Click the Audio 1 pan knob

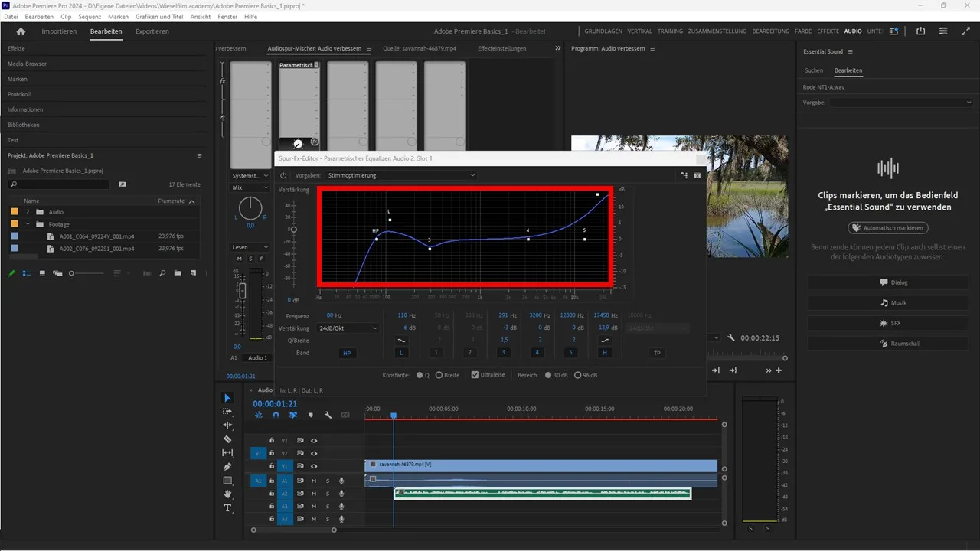pyautogui.click(x=250, y=207)
